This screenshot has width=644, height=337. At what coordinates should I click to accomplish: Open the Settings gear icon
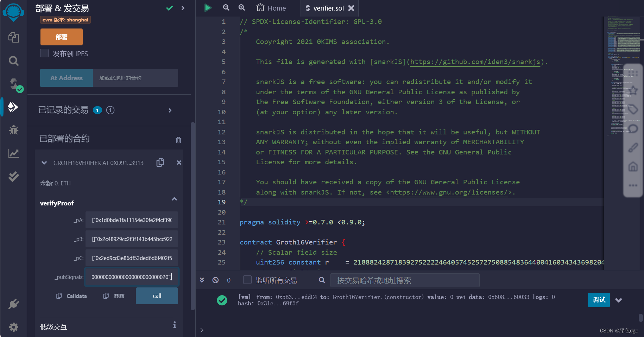[13, 327]
